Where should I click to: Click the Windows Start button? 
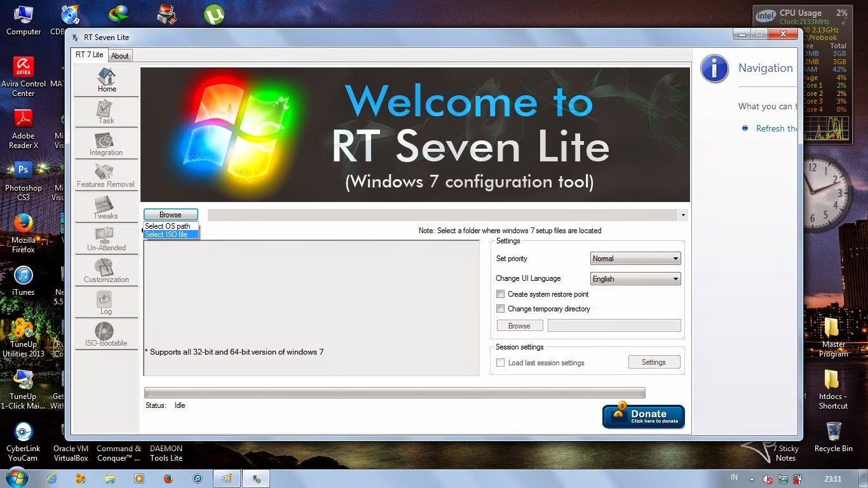pyautogui.click(x=17, y=477)
